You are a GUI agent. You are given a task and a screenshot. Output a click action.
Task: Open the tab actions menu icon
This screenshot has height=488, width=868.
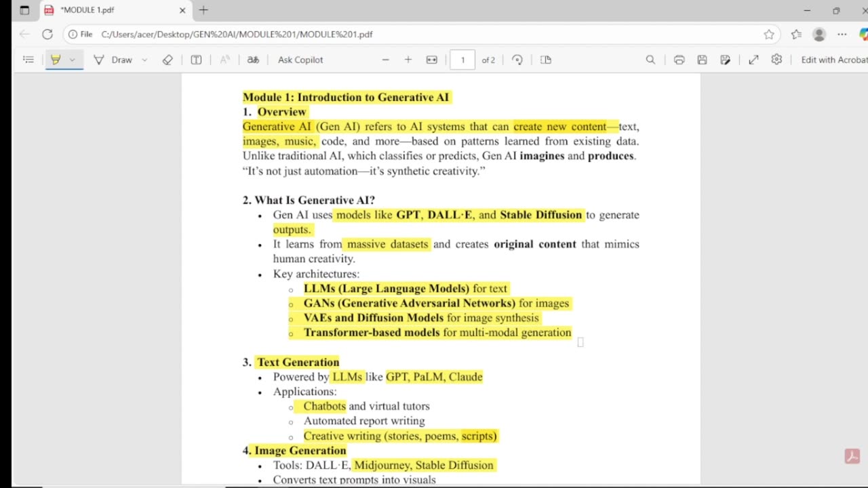24,10
